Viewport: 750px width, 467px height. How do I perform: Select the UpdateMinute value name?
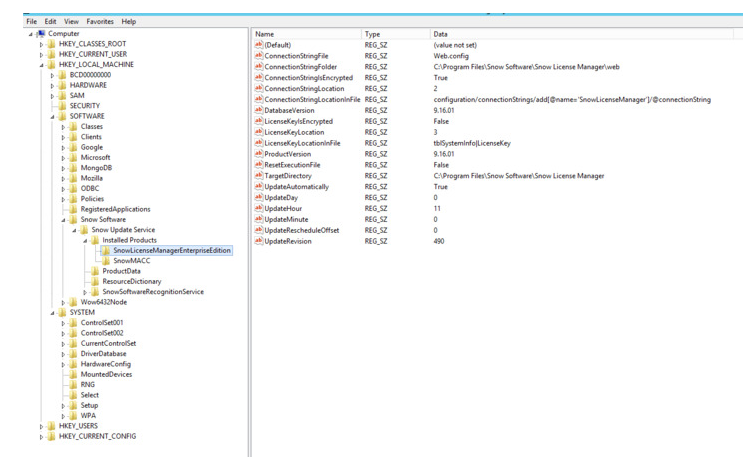[x=286, y=219]
